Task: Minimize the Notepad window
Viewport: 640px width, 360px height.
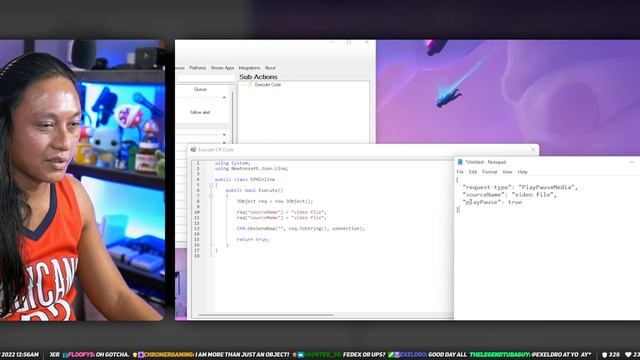Action: (631, 162)
